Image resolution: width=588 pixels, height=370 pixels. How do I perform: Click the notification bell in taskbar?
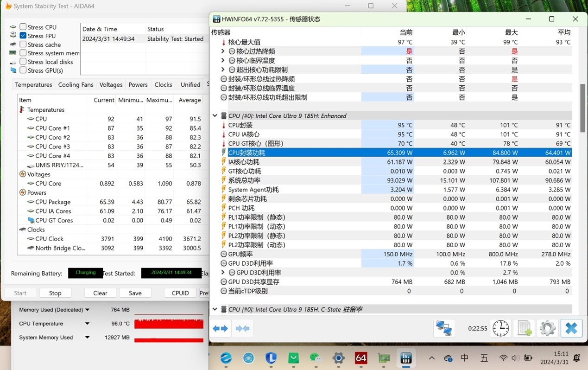pyautogui.click(x=577, y=358)
